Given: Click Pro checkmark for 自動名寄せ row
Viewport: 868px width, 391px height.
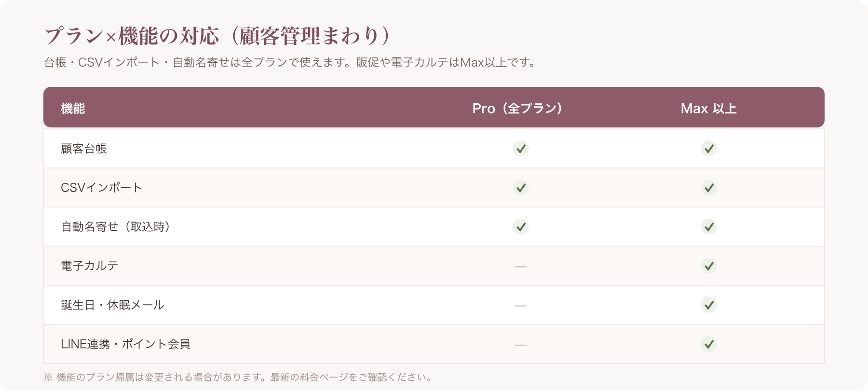Looking at the screenshot, I should pyautogui.click(x=521, y=227).
